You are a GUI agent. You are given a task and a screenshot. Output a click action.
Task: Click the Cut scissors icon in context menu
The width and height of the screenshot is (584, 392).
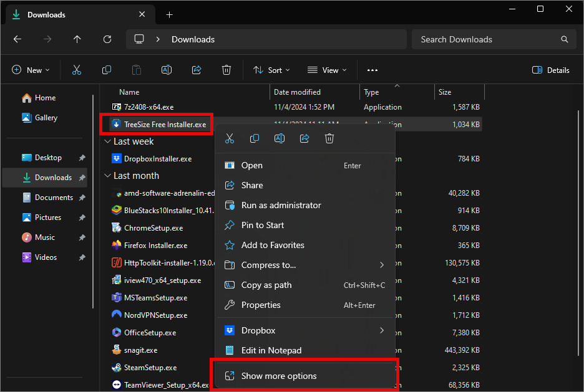230,138
